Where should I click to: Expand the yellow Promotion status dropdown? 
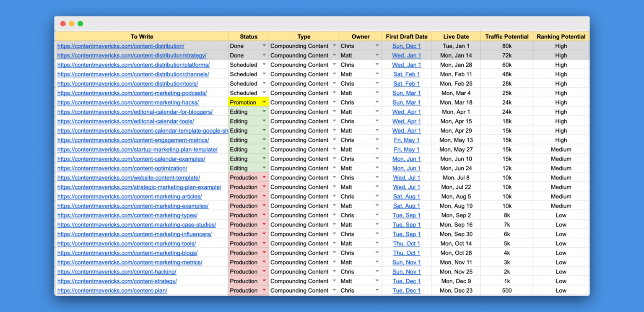(x=264, y=102)
